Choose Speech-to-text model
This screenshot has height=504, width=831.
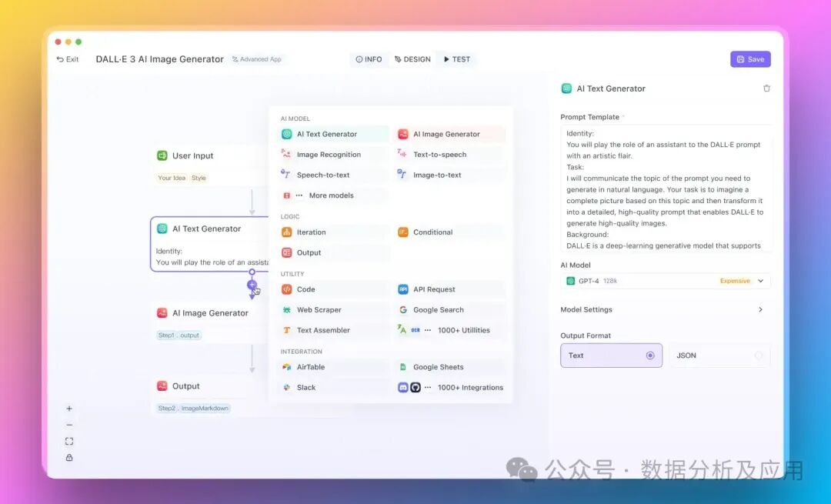(334, 175)
